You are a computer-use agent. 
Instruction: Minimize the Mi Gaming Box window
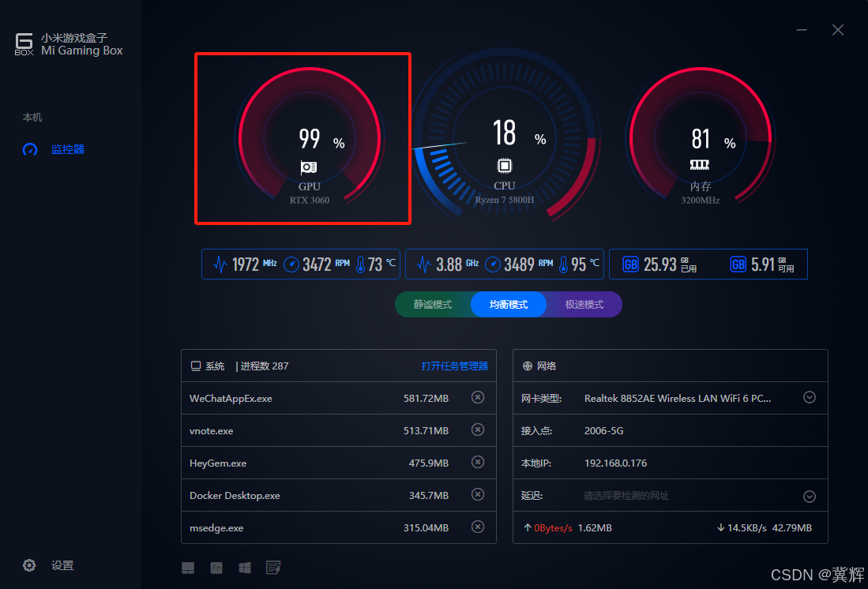pyautogui.click(x=802, y=30)
